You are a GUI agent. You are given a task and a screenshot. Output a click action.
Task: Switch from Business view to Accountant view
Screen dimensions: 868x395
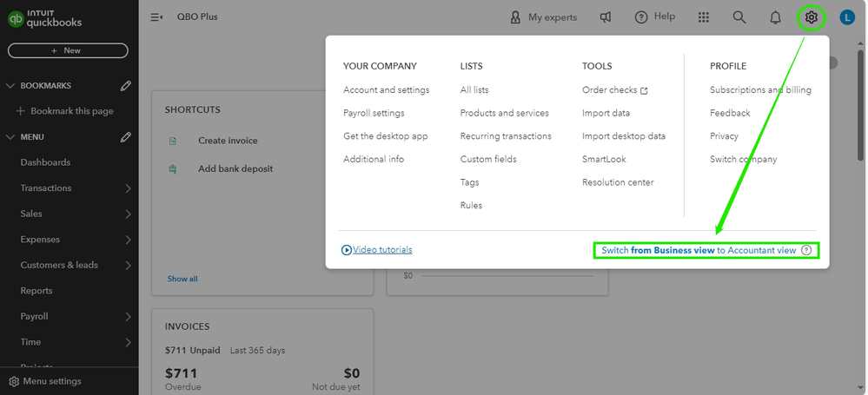pos(699,251)
